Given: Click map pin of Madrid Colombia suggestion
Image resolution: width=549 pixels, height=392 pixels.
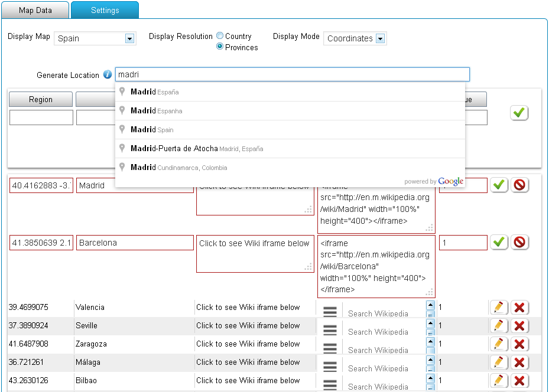Looking at the screenshot, I should click(x=122, y=167).
